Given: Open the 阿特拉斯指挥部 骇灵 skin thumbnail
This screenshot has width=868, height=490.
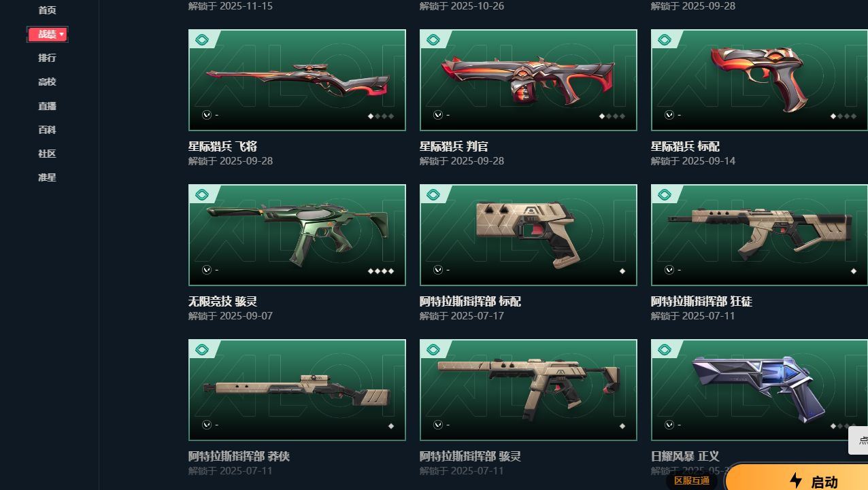Looking at the screenshot, I should [529, 389].
